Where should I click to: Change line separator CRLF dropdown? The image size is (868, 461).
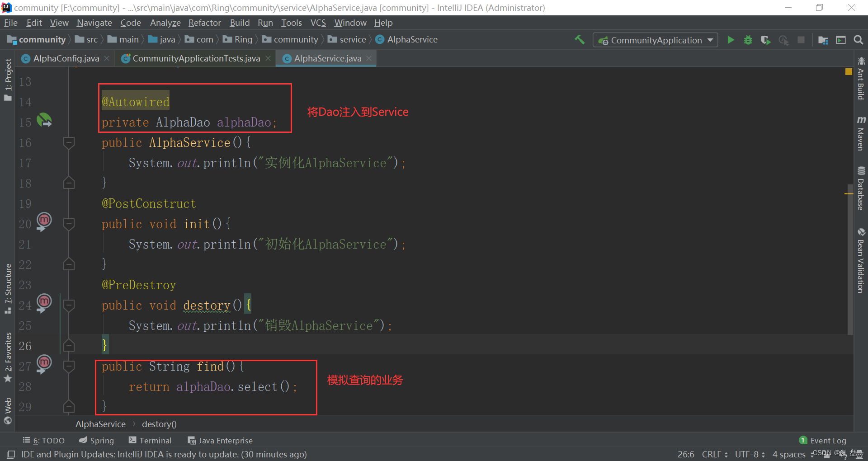tap(715, 454)
